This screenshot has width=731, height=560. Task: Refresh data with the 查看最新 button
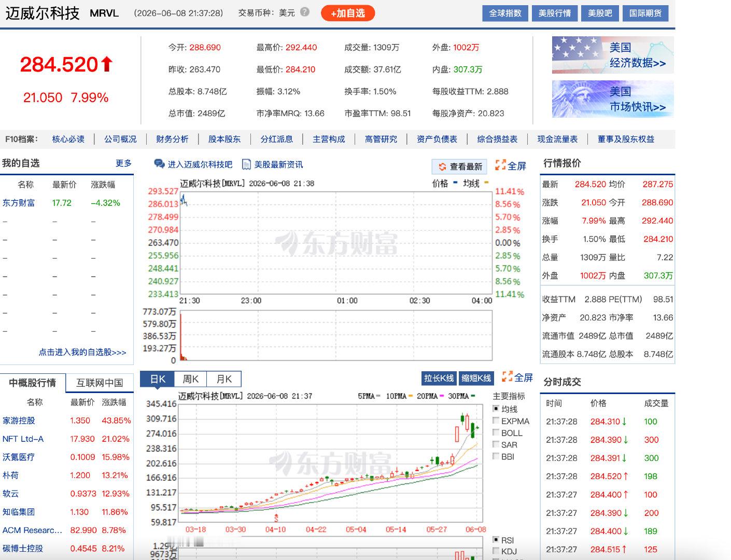(x=460, y=166)
